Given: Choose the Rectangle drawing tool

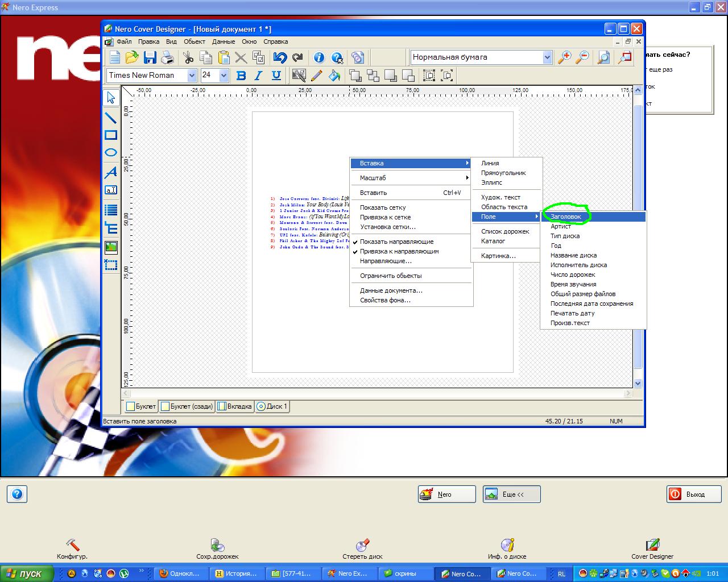Looking at the screenshot, I should [x=111, y=135].
